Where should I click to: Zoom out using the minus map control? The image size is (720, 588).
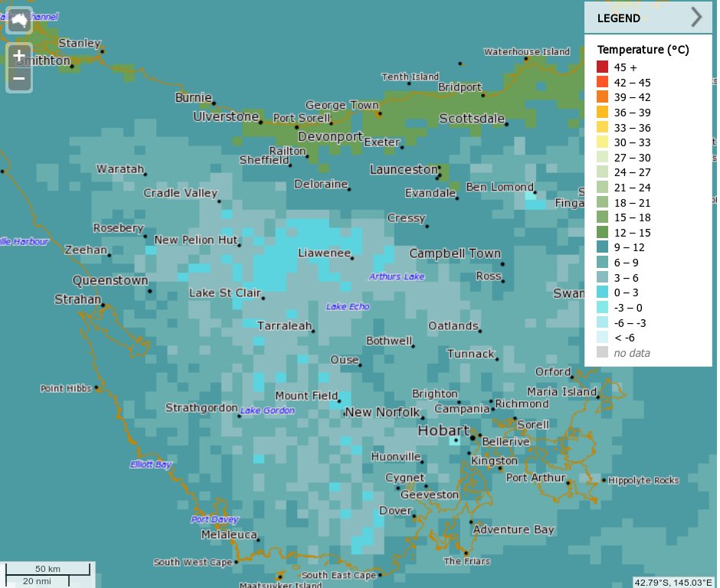pos(18,78)
